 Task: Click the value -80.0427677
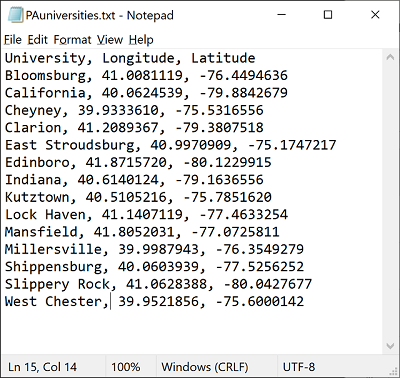tap(268, 284)
